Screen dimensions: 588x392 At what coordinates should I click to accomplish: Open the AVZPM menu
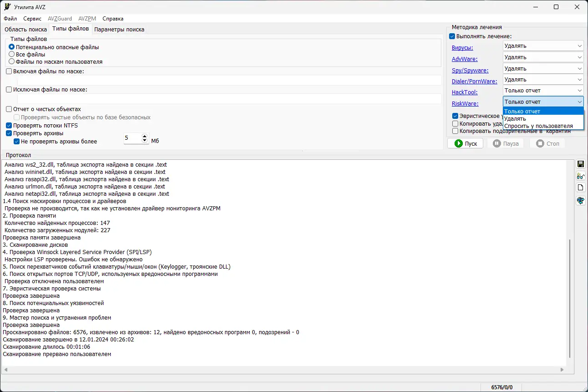87,19
